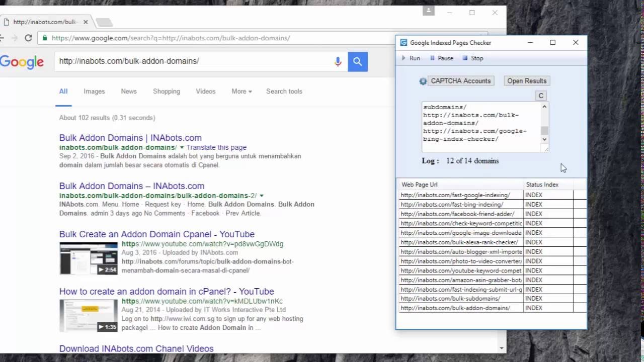The width and height of the screenshot is (644, 362).
Task: Reload the Chrome page
Action: point(28,38)
